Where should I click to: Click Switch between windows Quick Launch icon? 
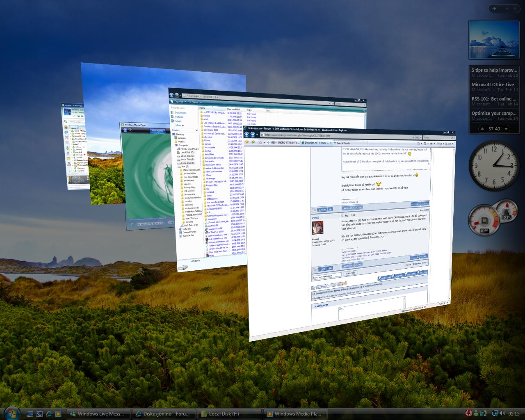pyautogui.click(x=39, y=414)
